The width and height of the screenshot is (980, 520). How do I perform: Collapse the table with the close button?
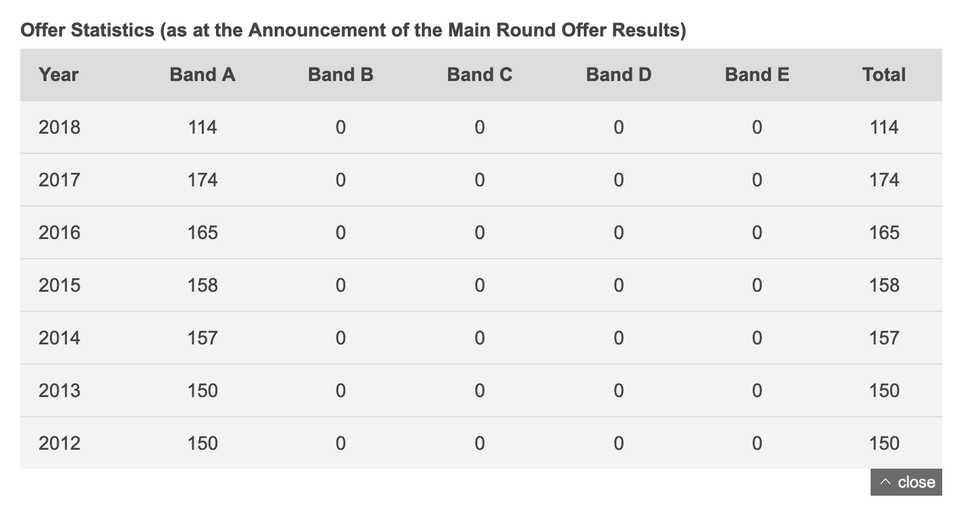[906, 482]
